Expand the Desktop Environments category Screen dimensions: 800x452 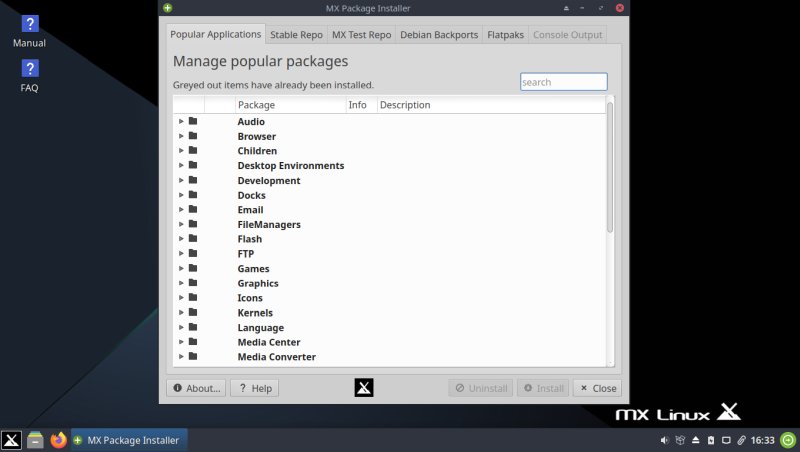[x=181, y=165]
